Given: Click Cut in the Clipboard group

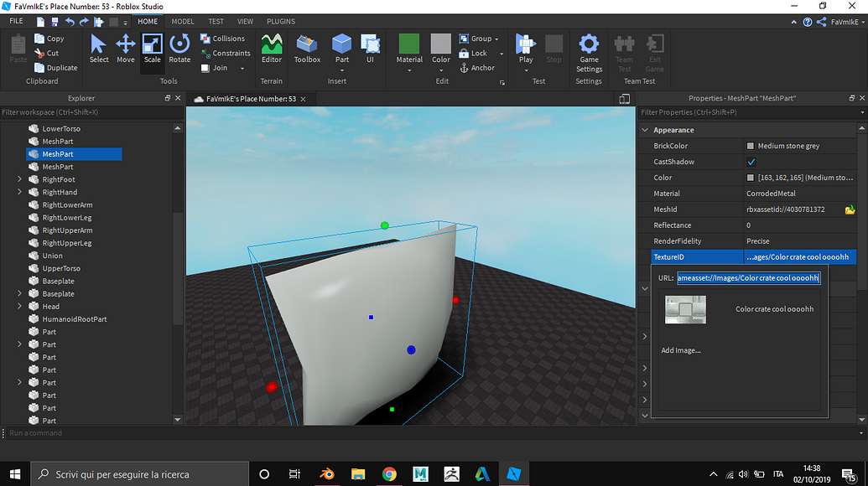Looking at the screenshot, I should click(x=46, y=53).
